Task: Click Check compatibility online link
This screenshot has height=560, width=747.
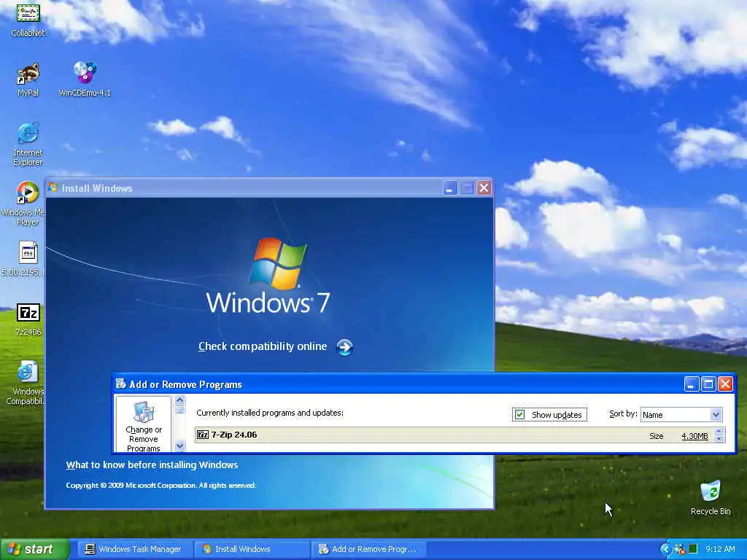Action: tap(263, 346)
